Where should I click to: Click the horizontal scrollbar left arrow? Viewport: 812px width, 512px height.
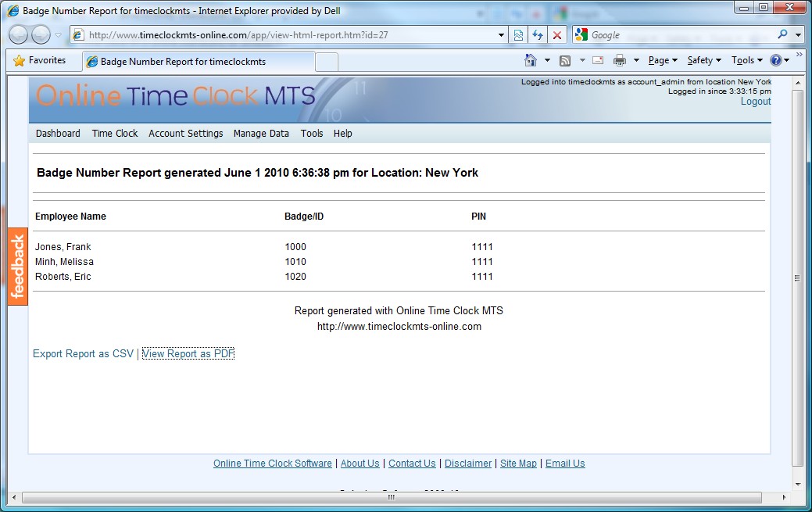click(x=14, y=497)
